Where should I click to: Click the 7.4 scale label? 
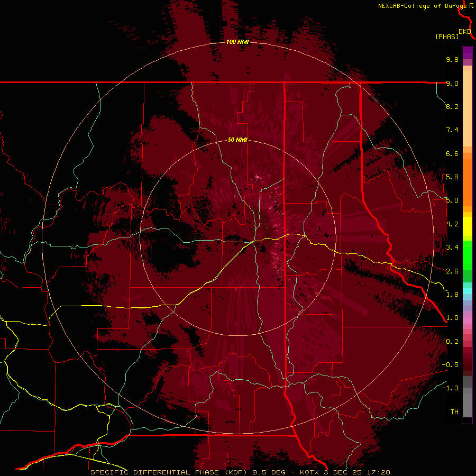pos(452,130)
